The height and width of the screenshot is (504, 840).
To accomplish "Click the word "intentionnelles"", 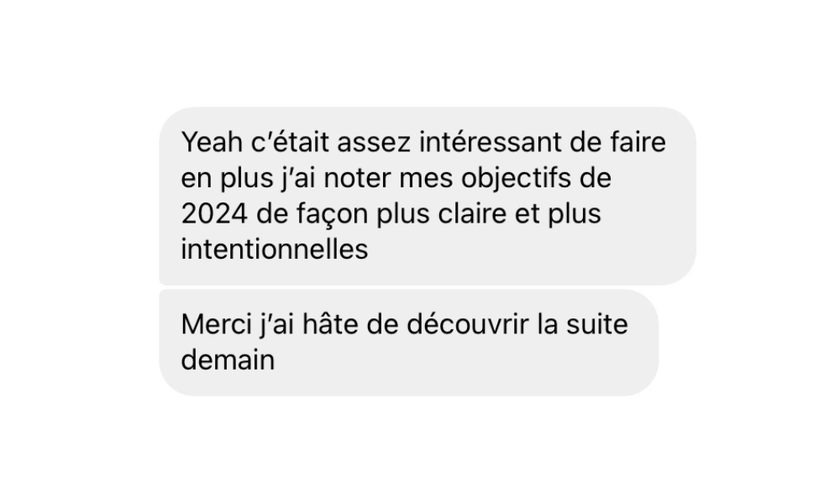I will (275, 249).
